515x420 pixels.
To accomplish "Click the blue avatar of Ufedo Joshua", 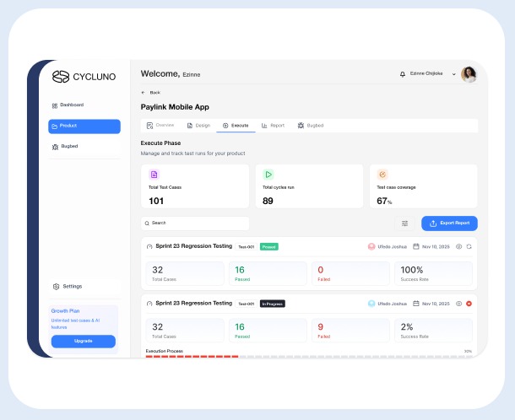I will tap(371, 304).
